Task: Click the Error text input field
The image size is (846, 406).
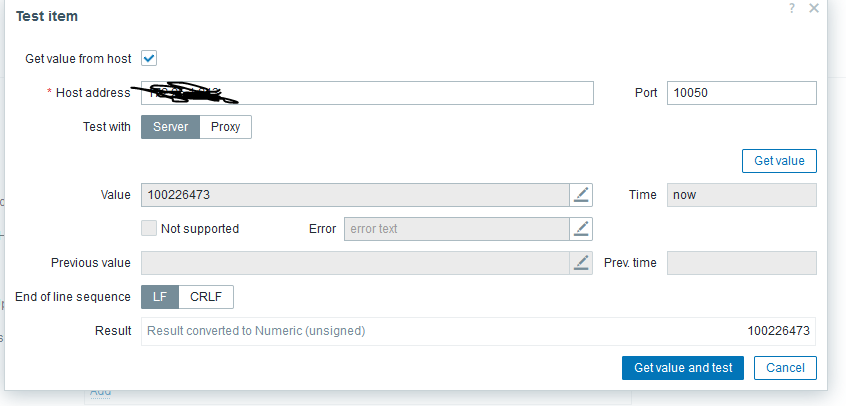Action: [x=456, y=229]
